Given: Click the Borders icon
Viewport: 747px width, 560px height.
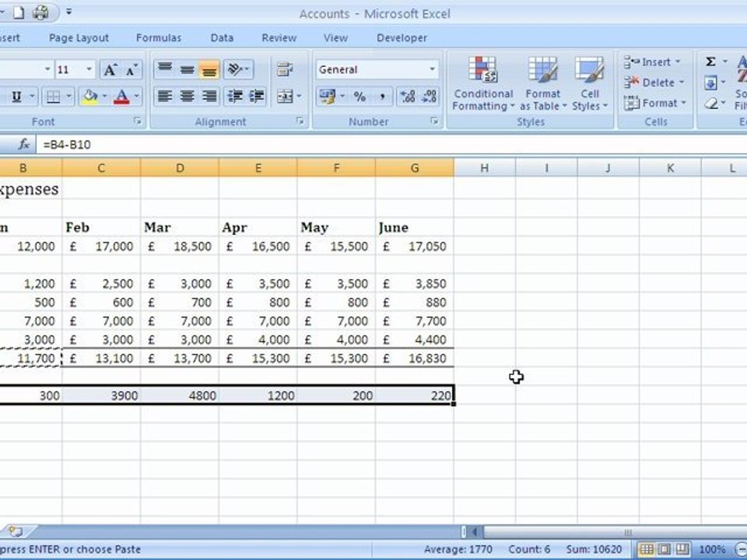Looking at the screenshot, I should pyautogui.click(x=53, y=96).
